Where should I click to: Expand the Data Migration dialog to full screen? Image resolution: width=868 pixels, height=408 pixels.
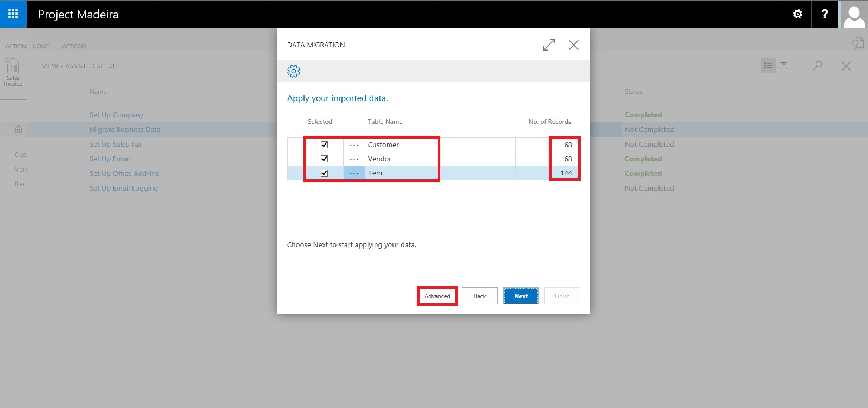549,45
